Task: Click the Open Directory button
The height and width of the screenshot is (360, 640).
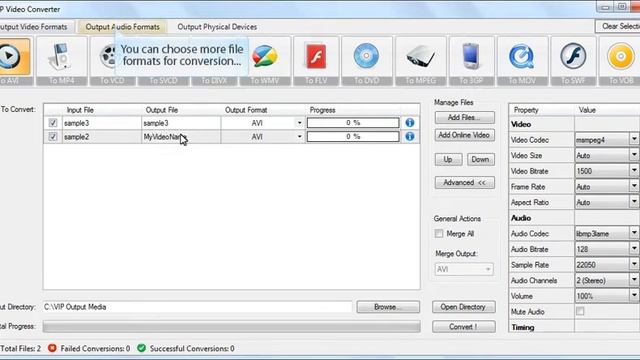Action: pyautogui.click(x=464, y=307)
